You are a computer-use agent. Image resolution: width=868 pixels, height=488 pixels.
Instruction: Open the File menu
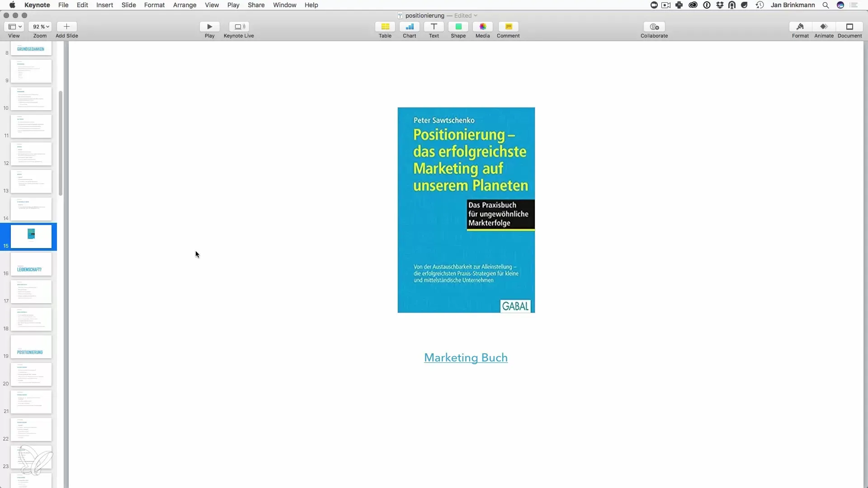click(x=63, y=5)
